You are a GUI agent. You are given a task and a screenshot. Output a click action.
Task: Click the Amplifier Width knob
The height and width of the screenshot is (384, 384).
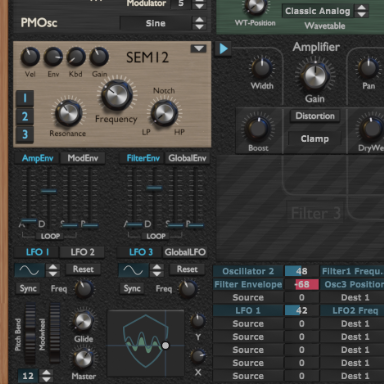(262, 68)
